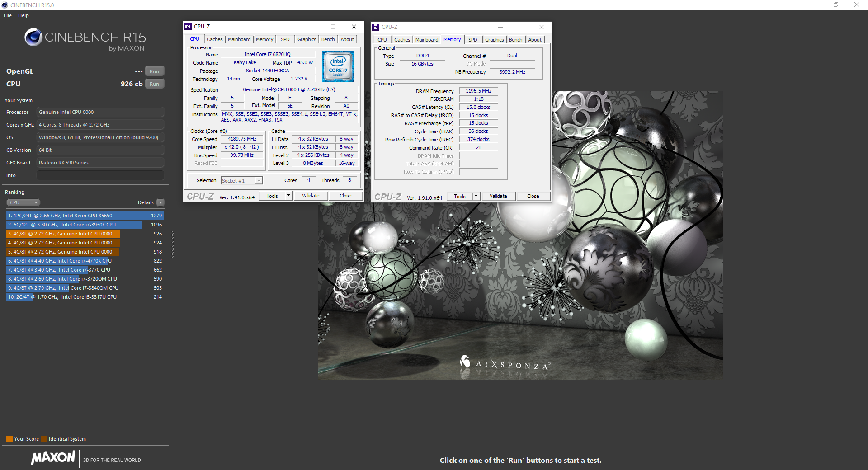Select ranking row Intel Core i7-3720QM CPU
The height and width of the screenshot is (470, 868).
pyautogui.click(x=85, y=279)
